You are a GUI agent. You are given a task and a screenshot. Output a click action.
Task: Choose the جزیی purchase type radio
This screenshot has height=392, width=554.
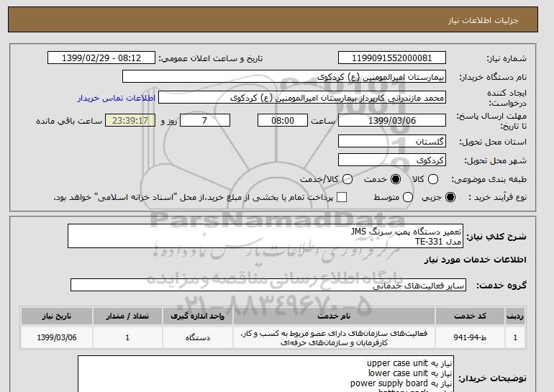click(450, 197)
